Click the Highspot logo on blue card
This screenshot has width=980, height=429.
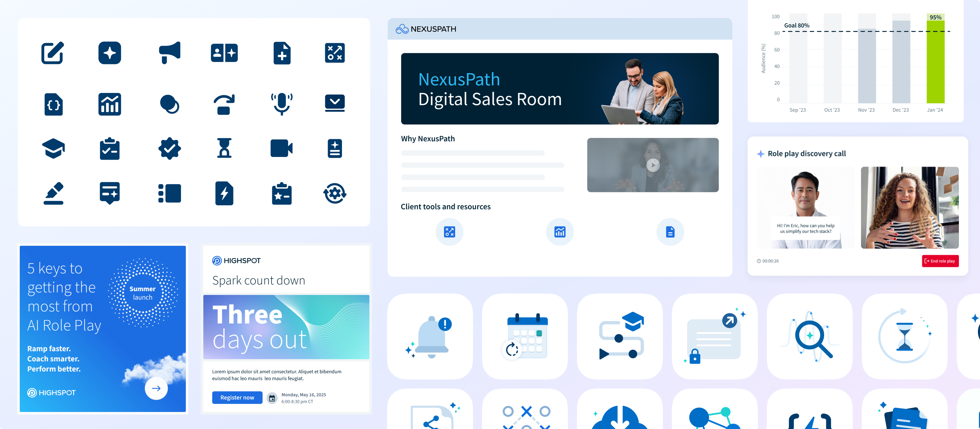pos(51,393)
